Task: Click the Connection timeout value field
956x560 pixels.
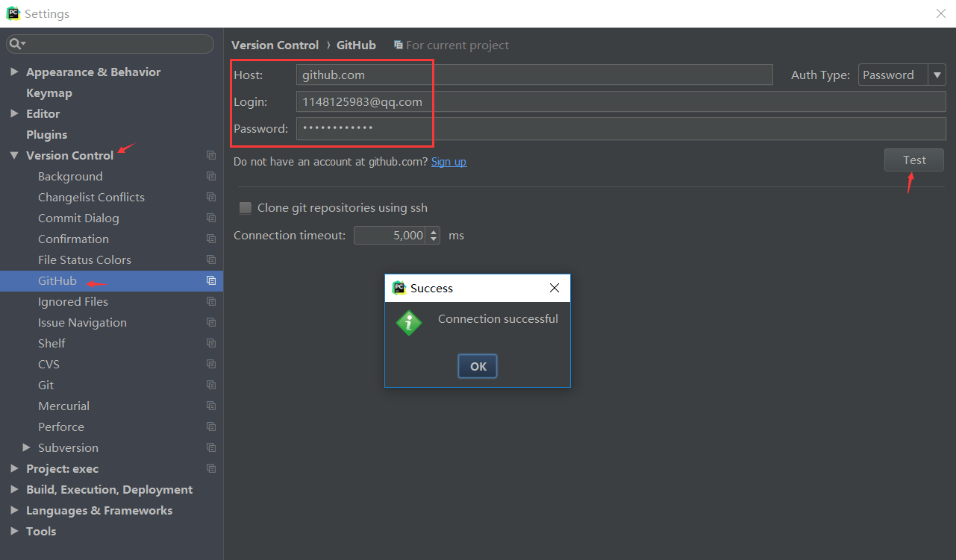Action: [x=390, y=236]
